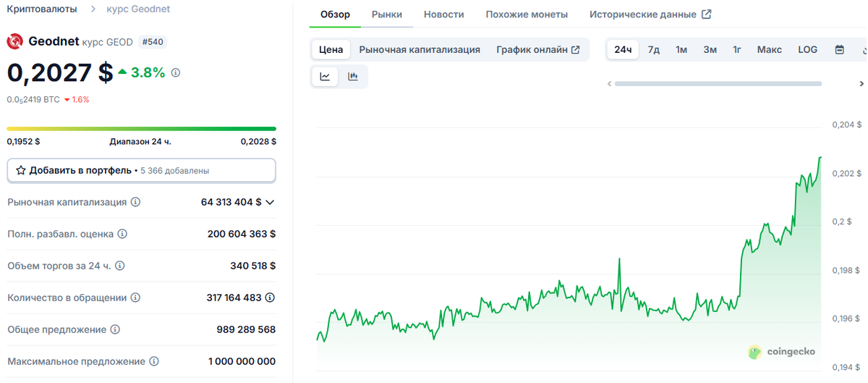Open the Исторические данные tab
The width and height of the screenshot is (868, 383).
(650, 14)
